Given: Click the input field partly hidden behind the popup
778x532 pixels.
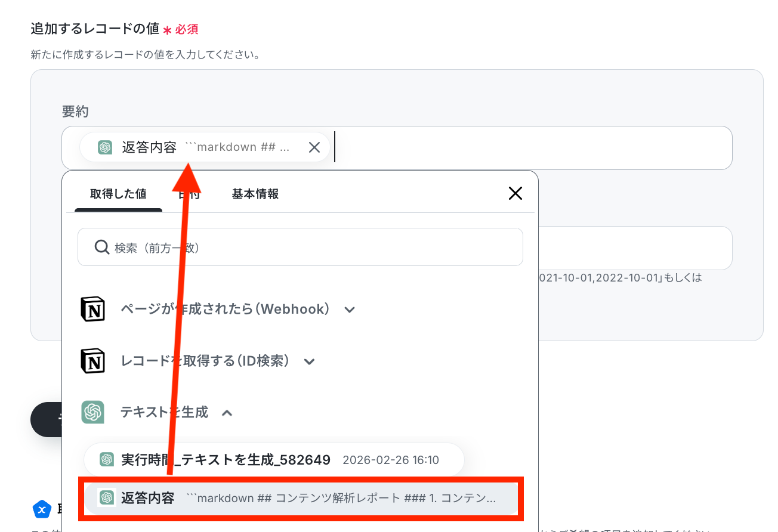Looking at the screenshot, I should pyautogui.click(x=635, y=248).
